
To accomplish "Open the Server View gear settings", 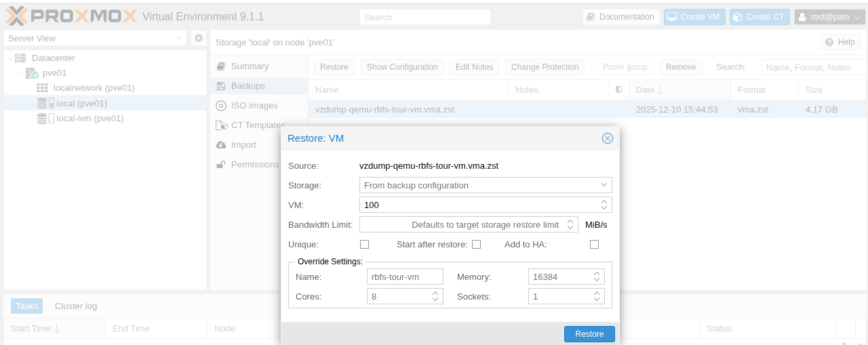I will point(198,38).
